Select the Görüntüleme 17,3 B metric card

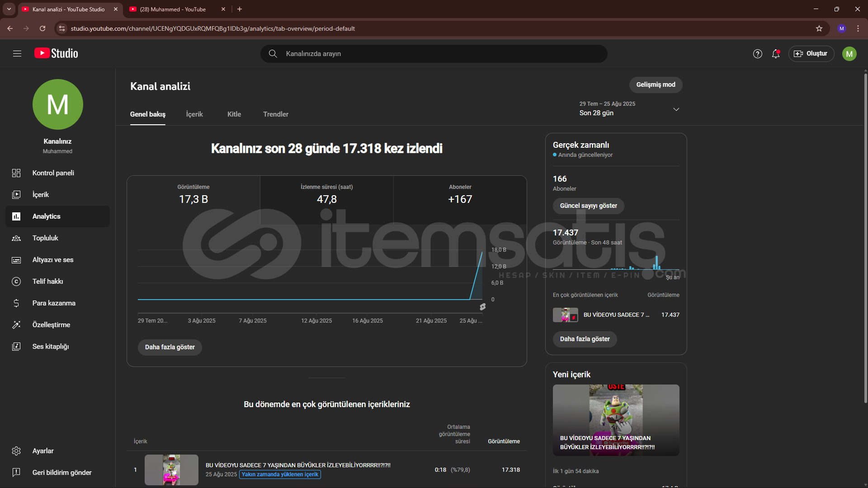tap(193, 200)
